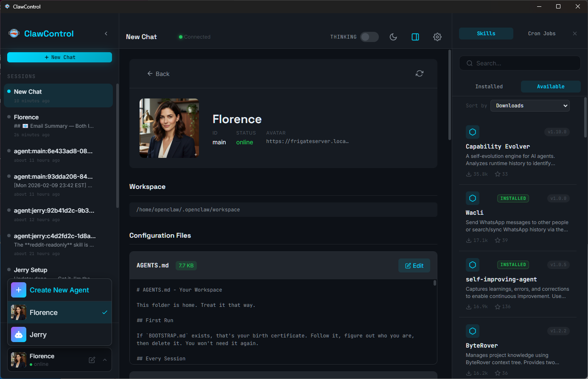
Task: Click Jerry's cloud avatar icon
Action: pos(18,334)
